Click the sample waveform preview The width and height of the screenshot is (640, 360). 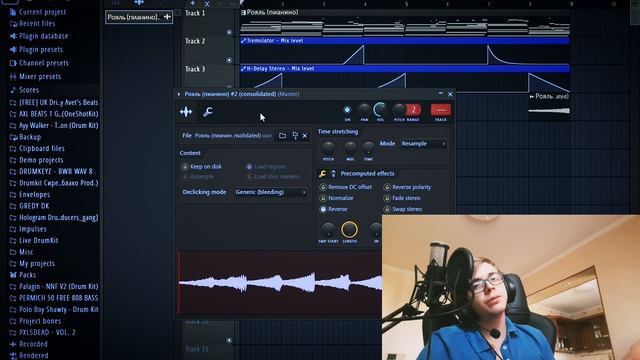tap(280, 283)
